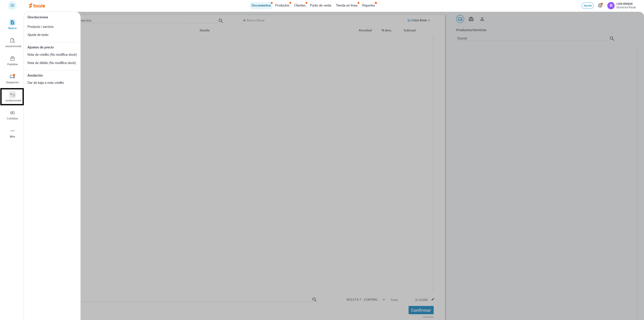Select the gift card panel icon

tap(471, 19)
